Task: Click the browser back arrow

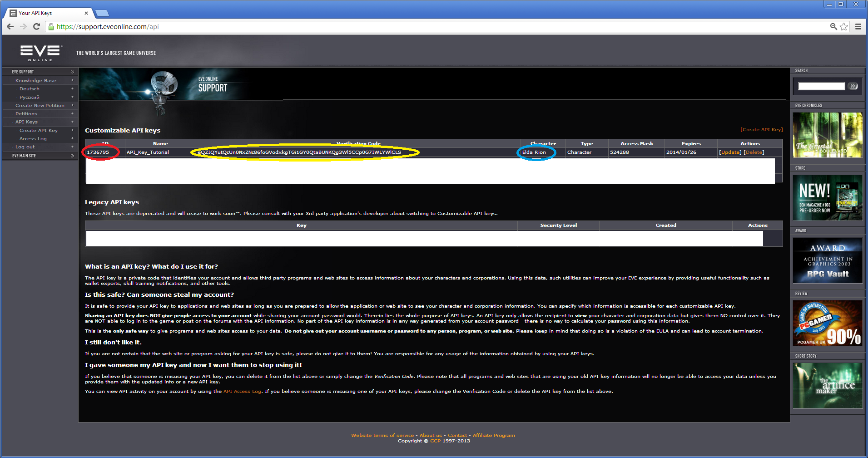Action: tap(10, 27)
